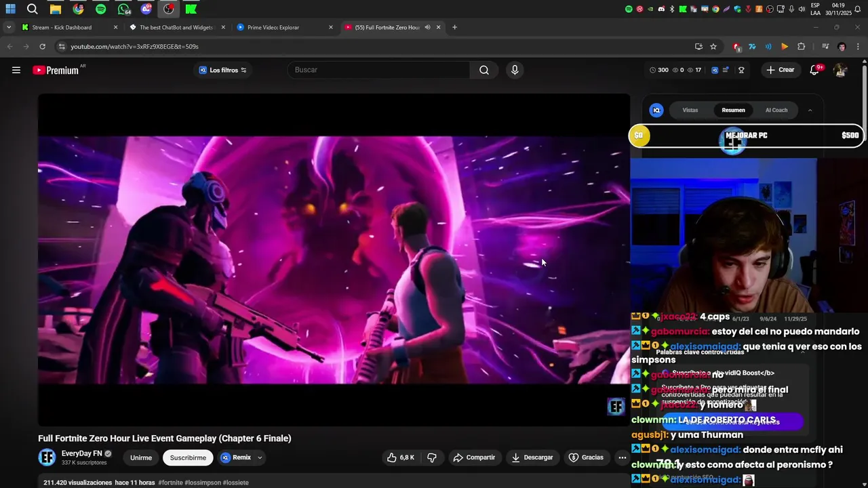This screenshot has width=868, height=488.
Task: Click the vidIQ blue icon in header
Action: pos(715,70)
